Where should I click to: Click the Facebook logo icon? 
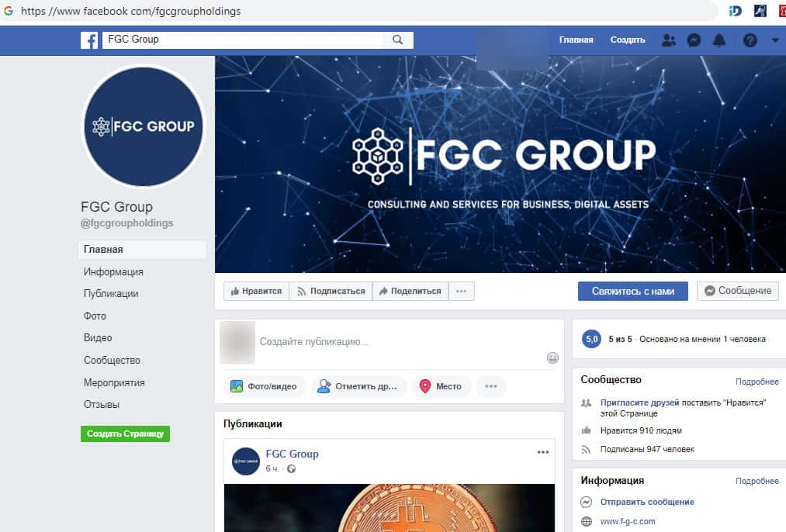tap(89, 40)
